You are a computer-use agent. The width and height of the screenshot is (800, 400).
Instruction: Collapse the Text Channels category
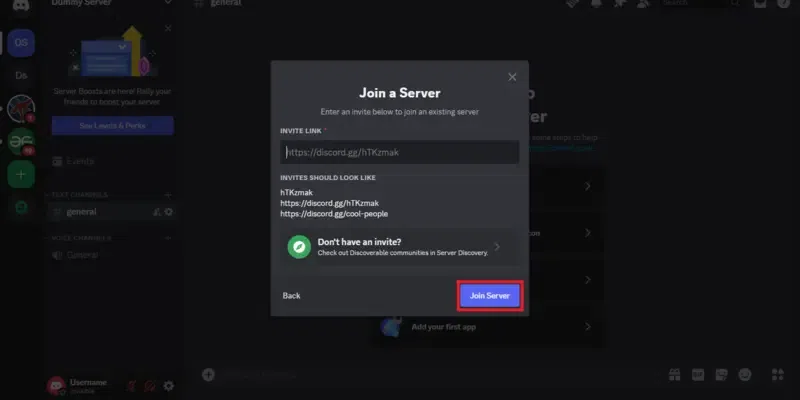coord(80,195)
